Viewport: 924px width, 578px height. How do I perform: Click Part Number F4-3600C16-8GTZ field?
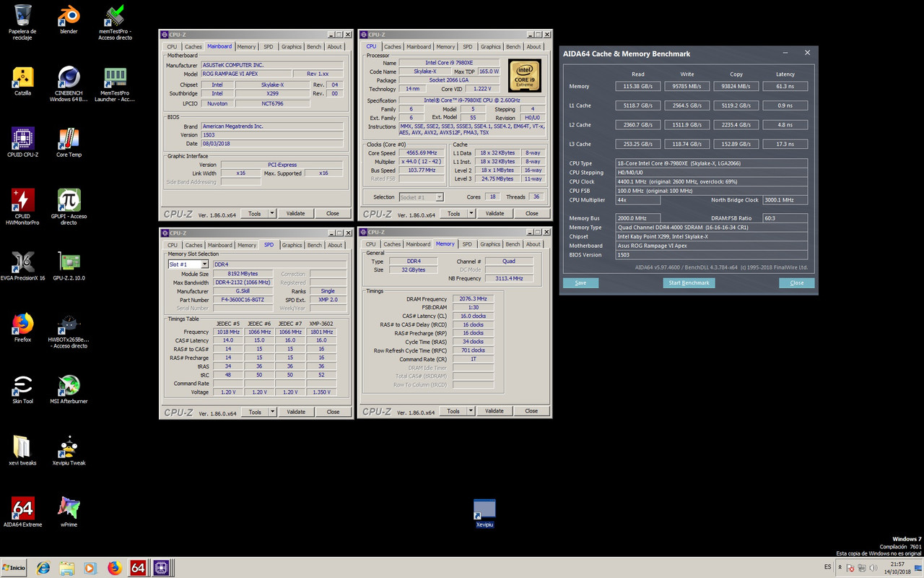[x=242, y=300]
